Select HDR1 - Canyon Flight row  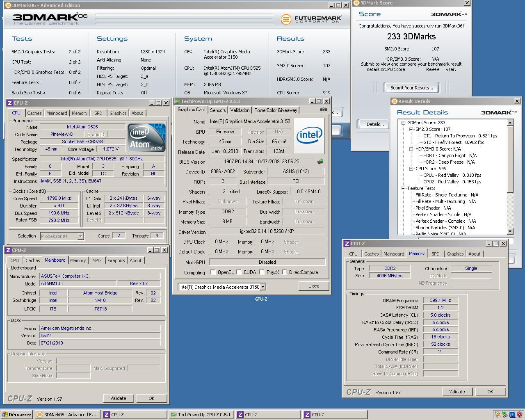450,155
